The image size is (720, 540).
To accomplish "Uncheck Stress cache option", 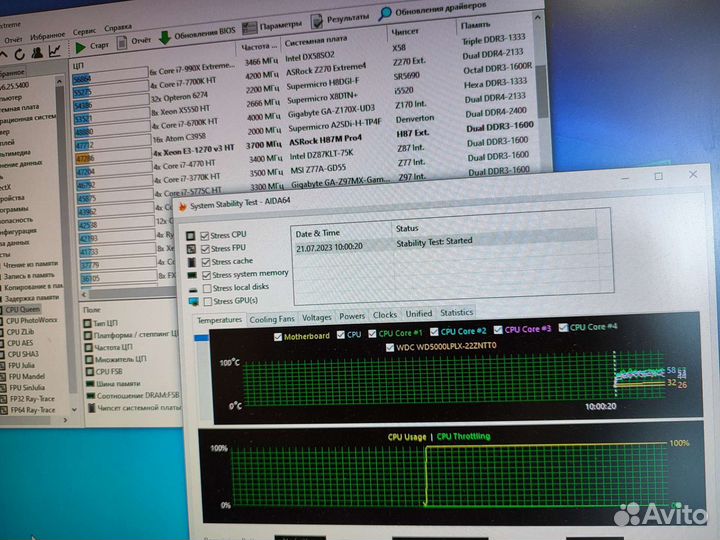I will coord(206,262).
